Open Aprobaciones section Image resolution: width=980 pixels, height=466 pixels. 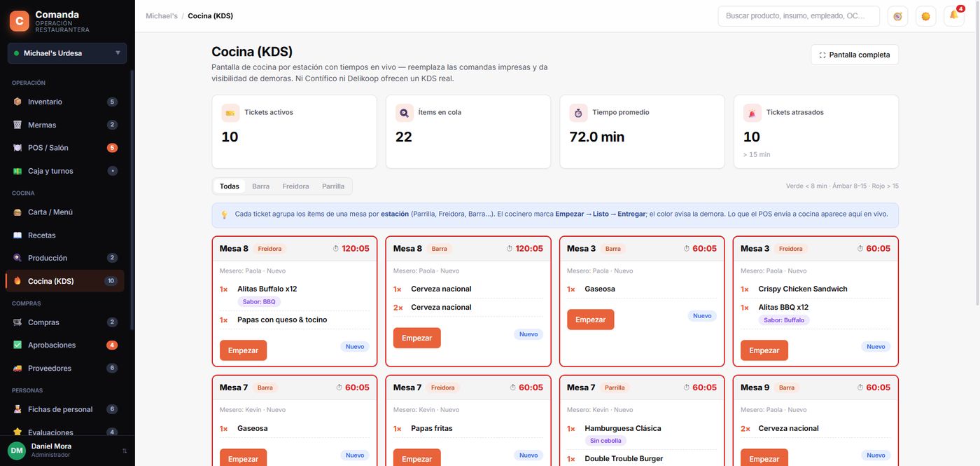tap(65, 345)
